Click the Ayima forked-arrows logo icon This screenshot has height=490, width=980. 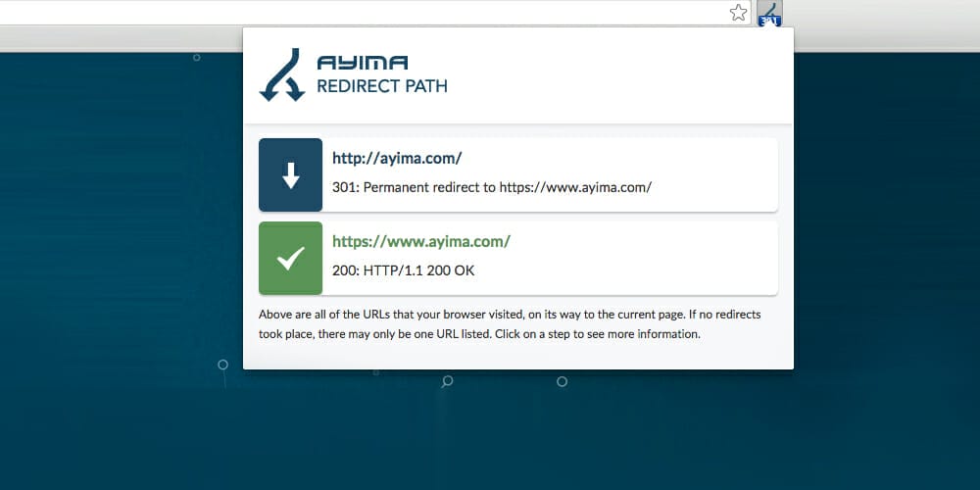click(x=282, y=74)
